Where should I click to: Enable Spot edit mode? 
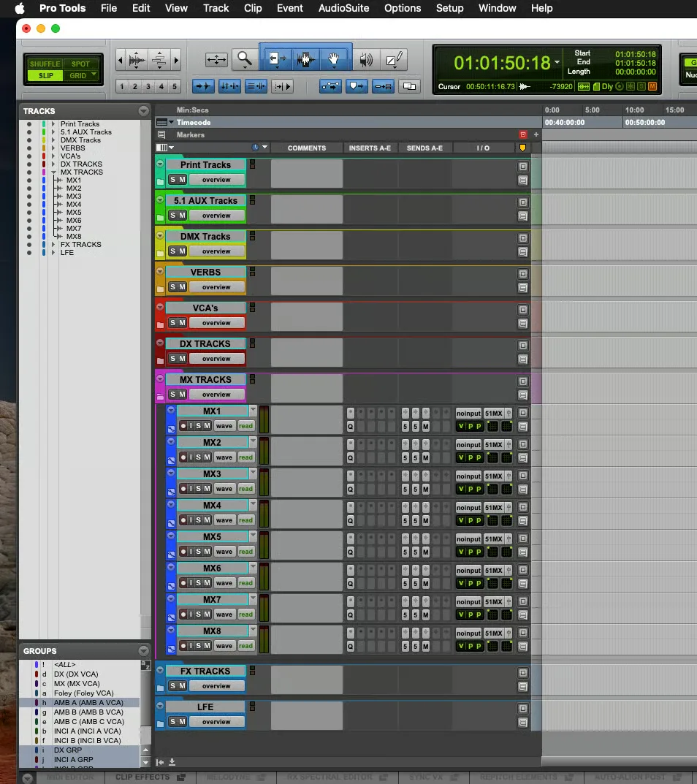point(80,64)
